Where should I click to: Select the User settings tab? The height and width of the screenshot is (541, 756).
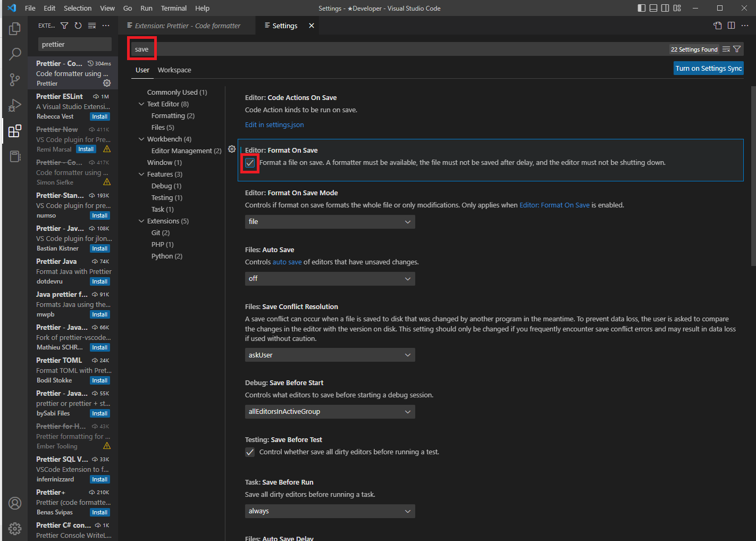(x=142, y=70)
